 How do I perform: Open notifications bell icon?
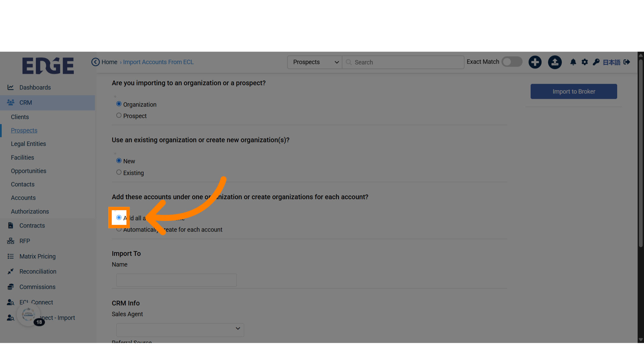point(573,62)
